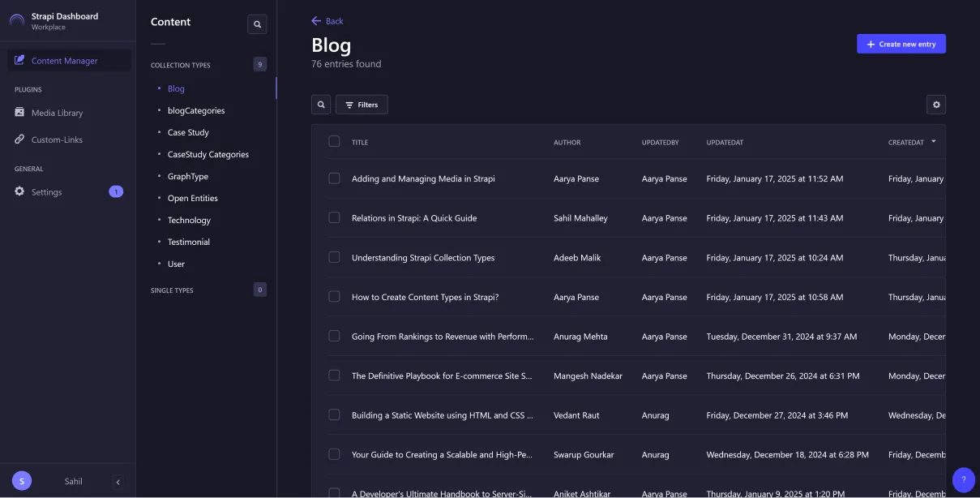Go back using the Back link
980x498 pixels.
click(x=327, y=21)
